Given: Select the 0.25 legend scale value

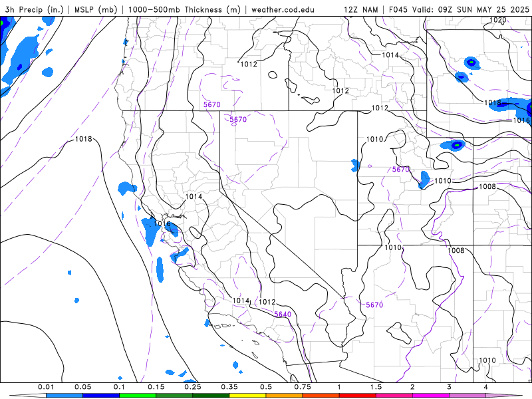Looking at the screenshot, I should pyautogui.click(x=193, y=387).
